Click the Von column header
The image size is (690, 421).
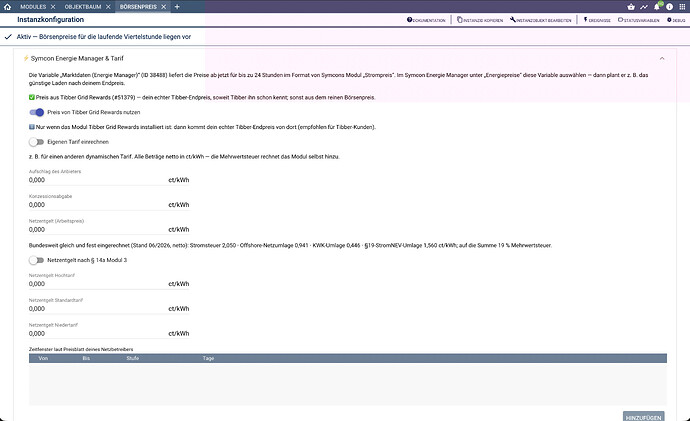tap(43, 359)
